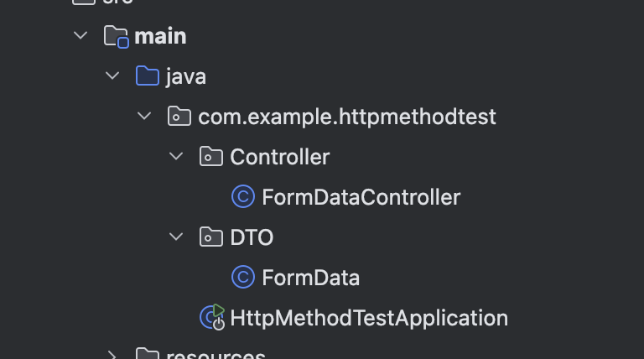The width and height of the screenshot is (644, 359).
Task: Expand the resources folder chevron
Action: (x=112, y=355)
